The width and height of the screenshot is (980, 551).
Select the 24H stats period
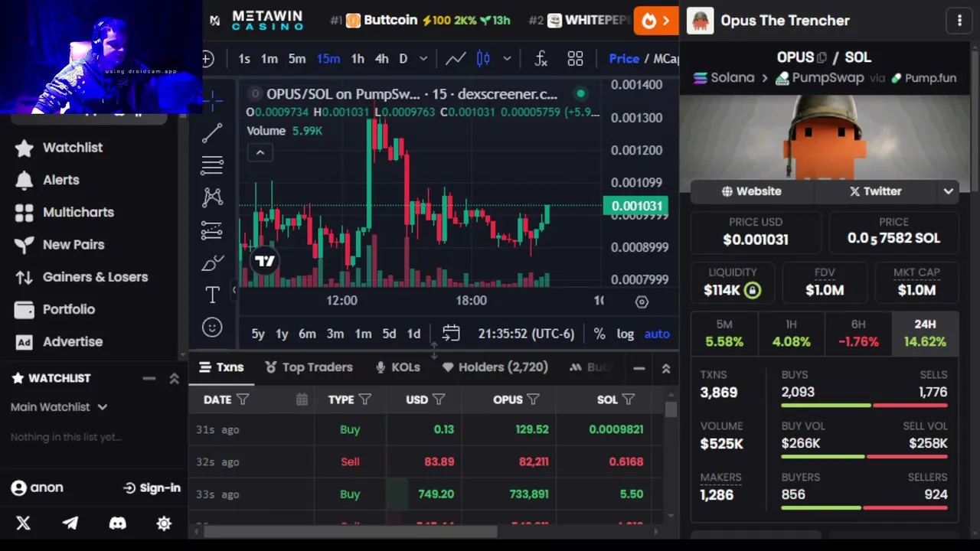pyautogui.click(x=925, y=334)
